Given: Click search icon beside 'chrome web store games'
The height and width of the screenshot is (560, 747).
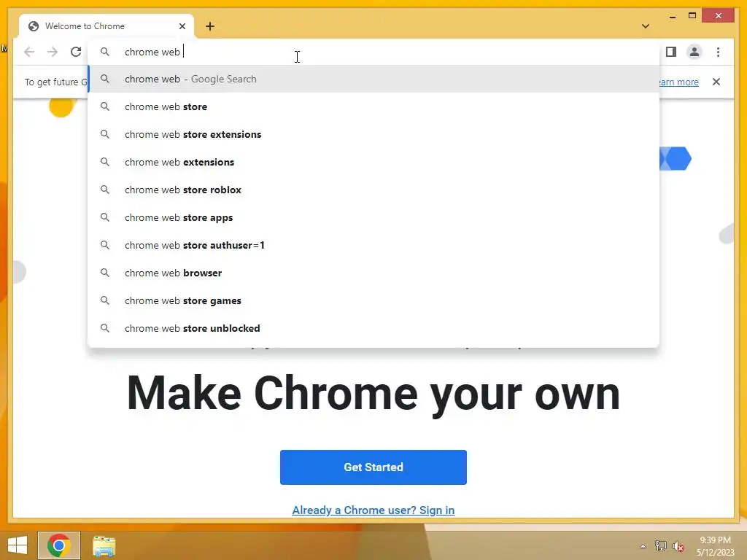Looking at the screenshot, I should (x=105, y=300).
